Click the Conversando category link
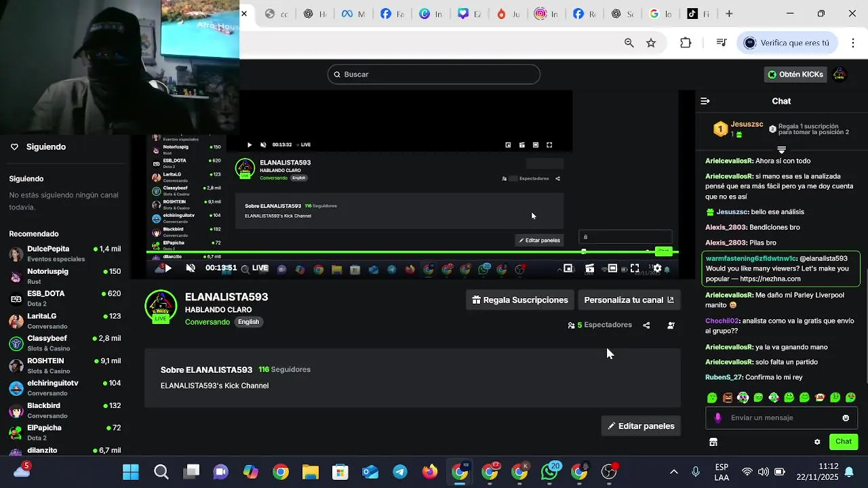Screen dimensions: 868x488 [x=208, y=322]
